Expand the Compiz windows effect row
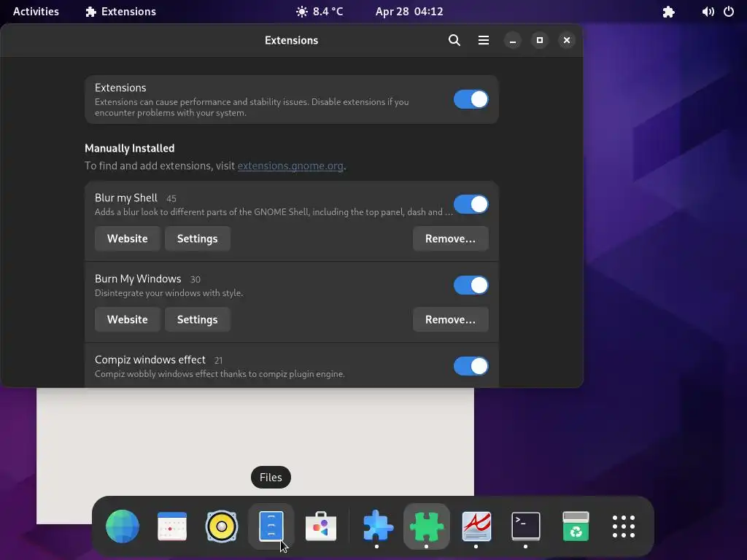The image size is (747, 560). pyautogui.click(x=292, y=366)
